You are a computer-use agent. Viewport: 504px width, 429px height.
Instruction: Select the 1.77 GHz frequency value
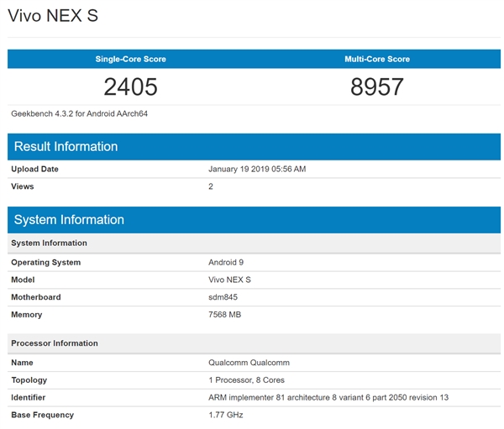point(226,415)
